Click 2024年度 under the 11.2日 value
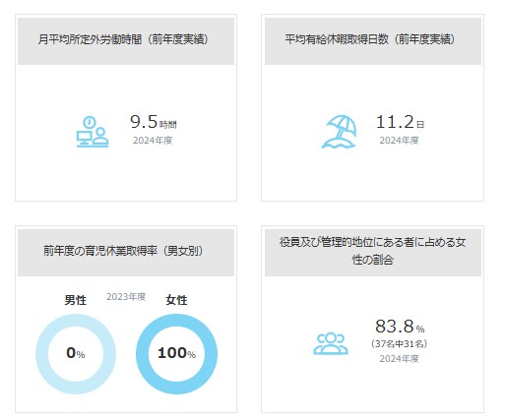Viewport: 505px width, 420px height. point(400,141)
